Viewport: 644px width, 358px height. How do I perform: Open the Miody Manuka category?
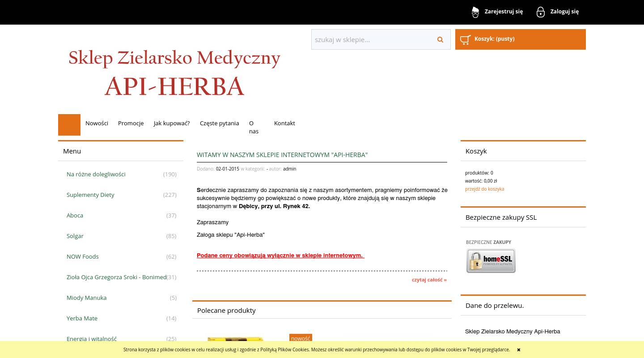(86, 298)
